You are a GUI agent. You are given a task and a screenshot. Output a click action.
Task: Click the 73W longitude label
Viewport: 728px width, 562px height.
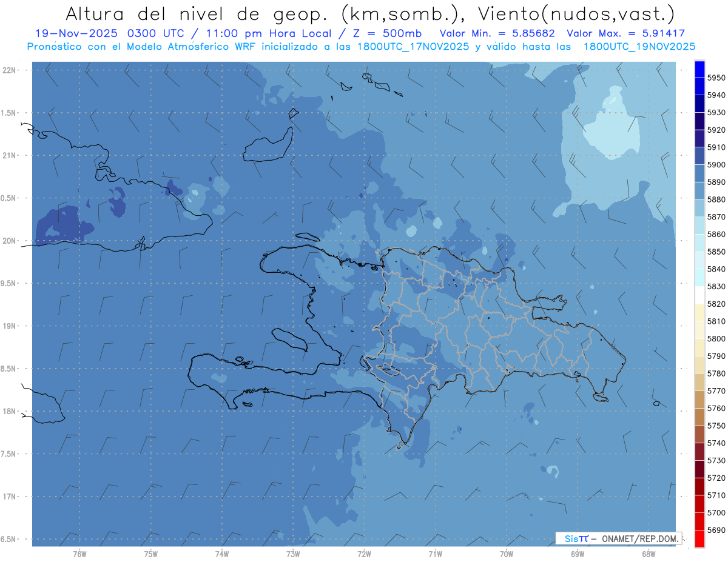point(293,554)
